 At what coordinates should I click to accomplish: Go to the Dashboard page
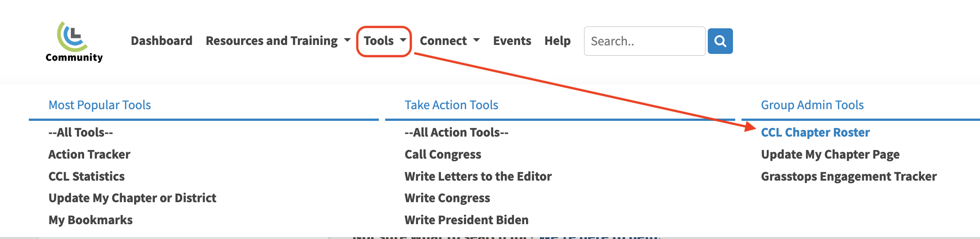162,41
